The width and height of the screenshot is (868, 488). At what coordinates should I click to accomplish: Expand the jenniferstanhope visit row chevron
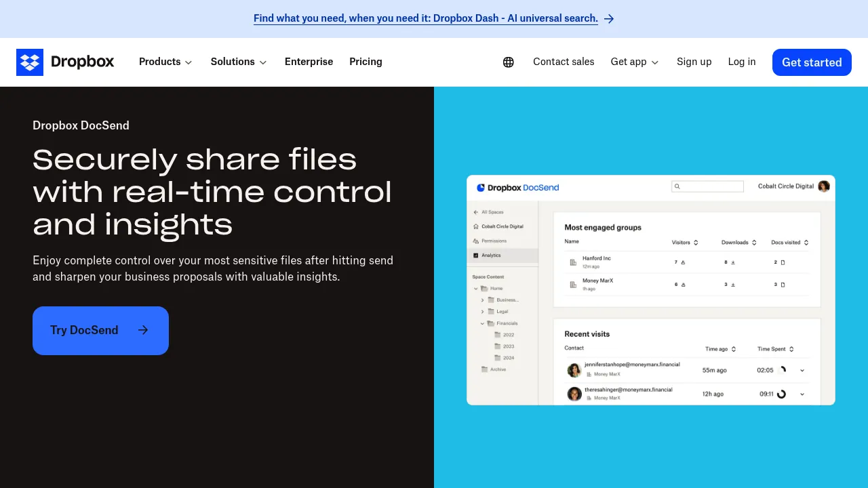(802, 370)
